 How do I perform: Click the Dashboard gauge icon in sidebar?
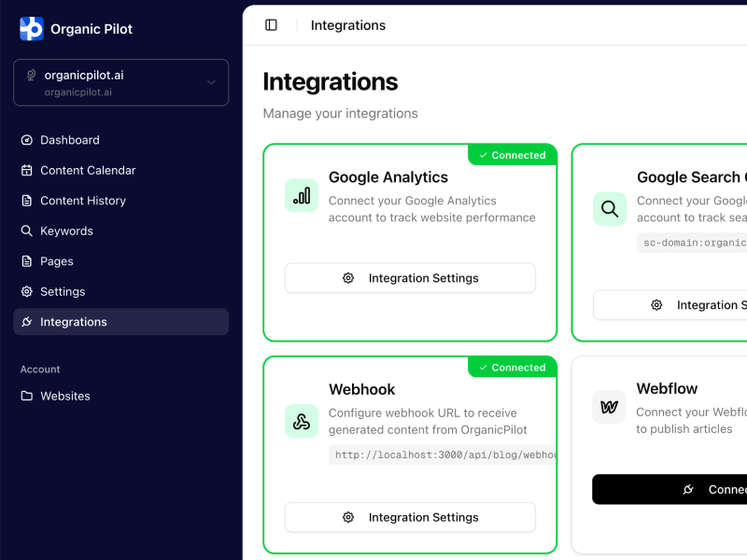tap(27, 140)
